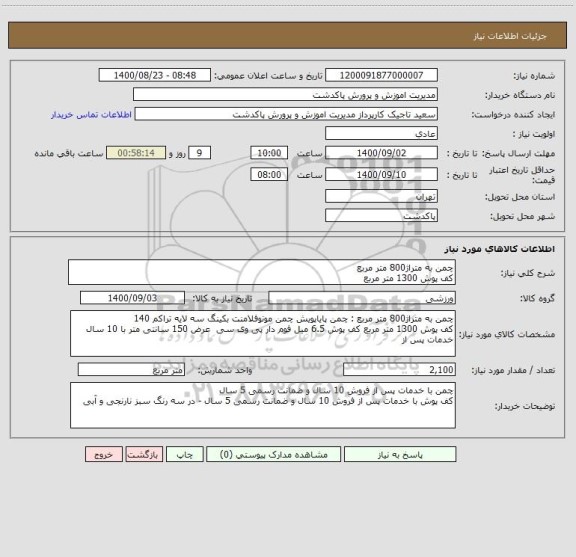The image size is (576, 557).
Task: Click the بازگشت back button
Action: 143,454
